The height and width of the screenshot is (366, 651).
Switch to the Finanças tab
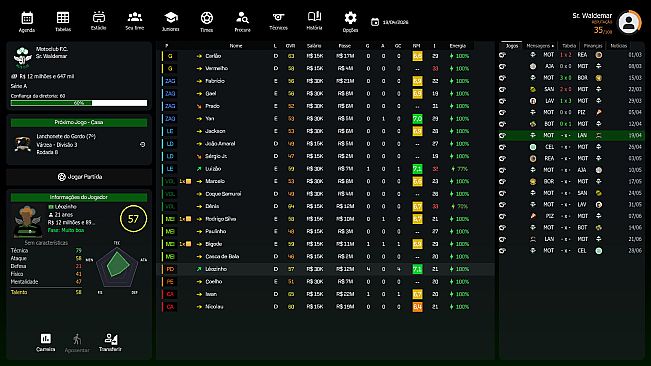(x=593, y=46)
